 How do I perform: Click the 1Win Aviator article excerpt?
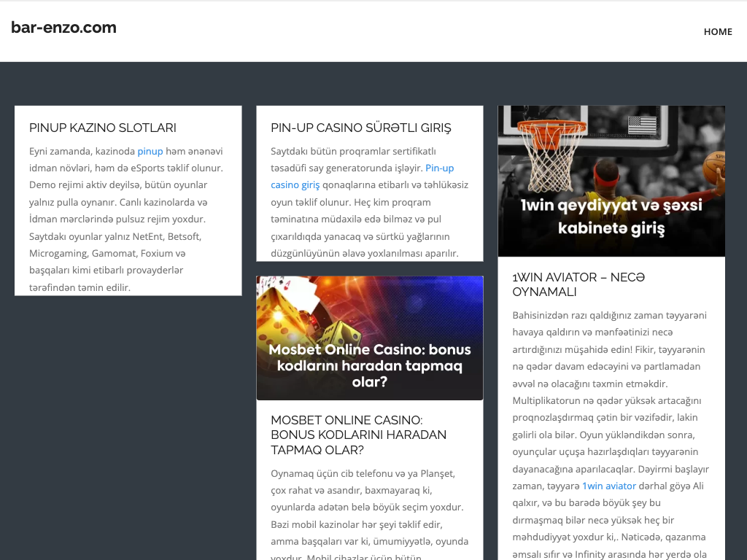point(611,401)
